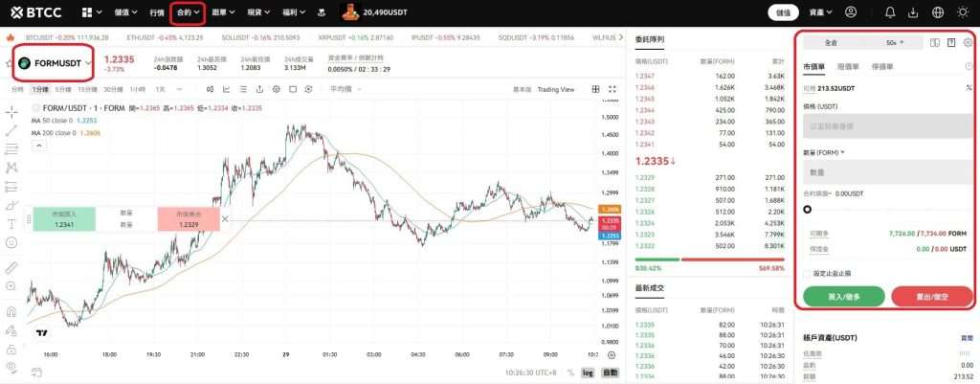Favorite FORMUSDT with the star icon
Image resolution: width=980 pixels, height=384 pixels.
(9, 63)
